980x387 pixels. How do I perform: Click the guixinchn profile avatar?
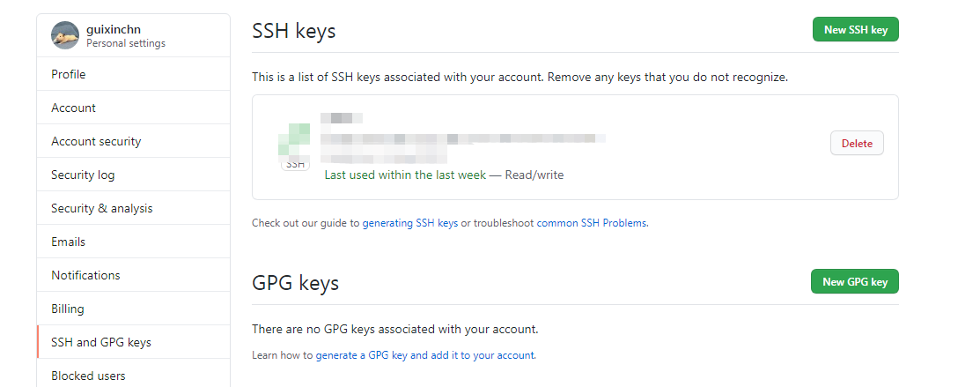pyautogui.click(x=65, y=35)
